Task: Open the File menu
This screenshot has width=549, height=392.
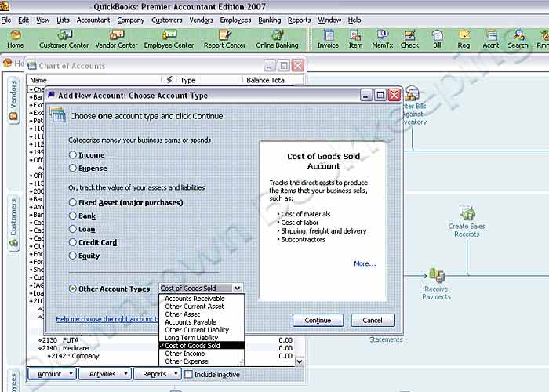Action: pos(6,20)
